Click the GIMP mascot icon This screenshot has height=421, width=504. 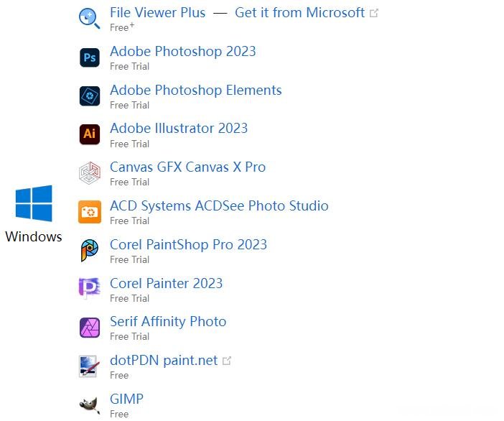pos(90,405)
